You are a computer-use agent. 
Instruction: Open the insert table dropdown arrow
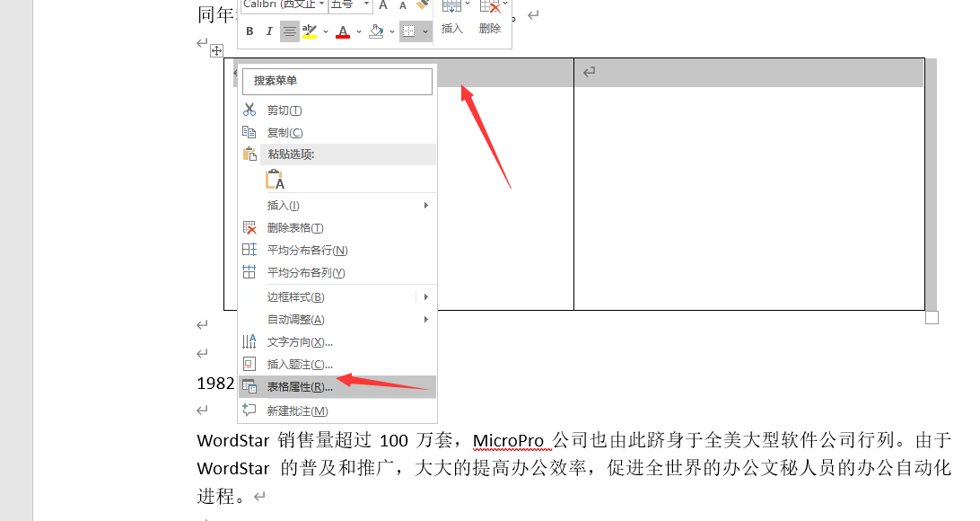pos(468,4)
